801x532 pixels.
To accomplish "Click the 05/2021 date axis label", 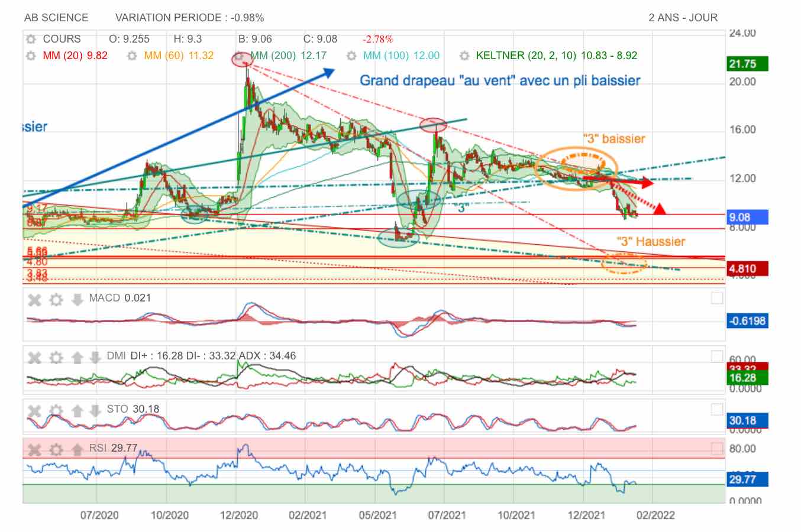I will click(377, 515).
